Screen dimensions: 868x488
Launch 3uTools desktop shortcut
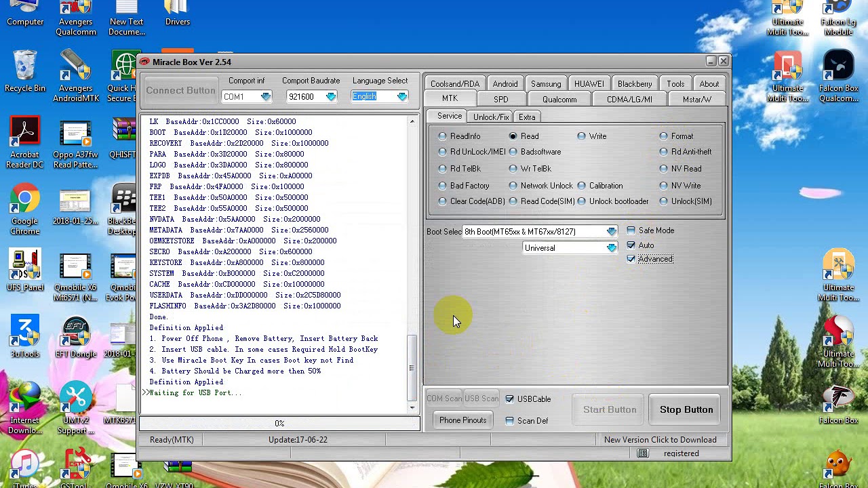point(25,338)
